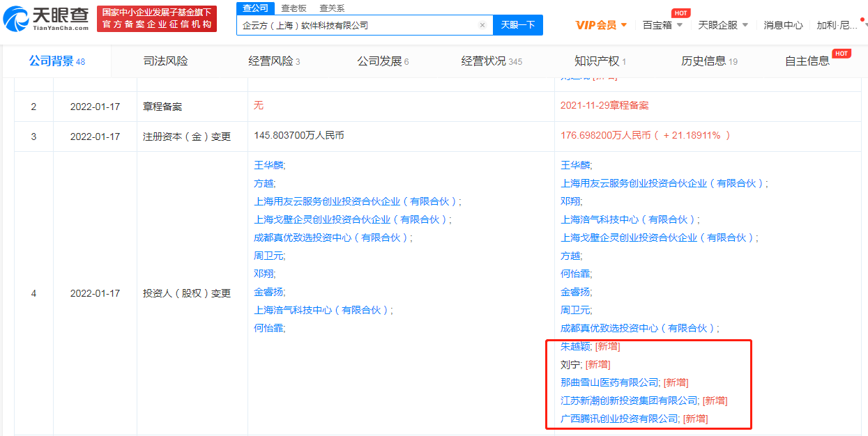868x436 pixels.
Task: Click 周卫元 in the before-change investor list
Action: pos(269,256)
